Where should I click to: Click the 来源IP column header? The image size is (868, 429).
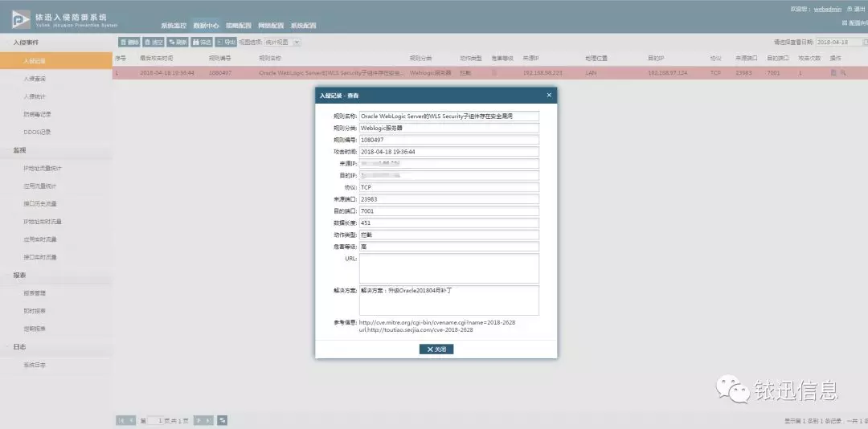[x=531, y=58]
